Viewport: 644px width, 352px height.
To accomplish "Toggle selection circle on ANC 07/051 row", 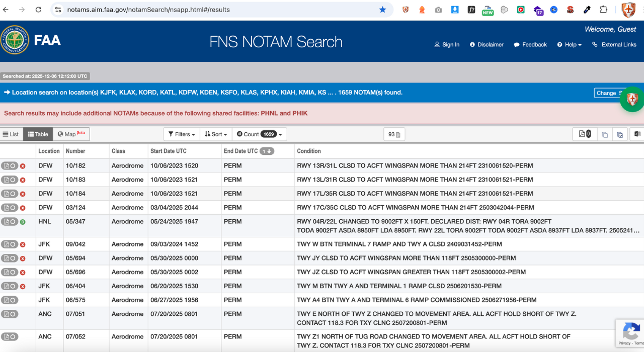I will pos(13,314).
